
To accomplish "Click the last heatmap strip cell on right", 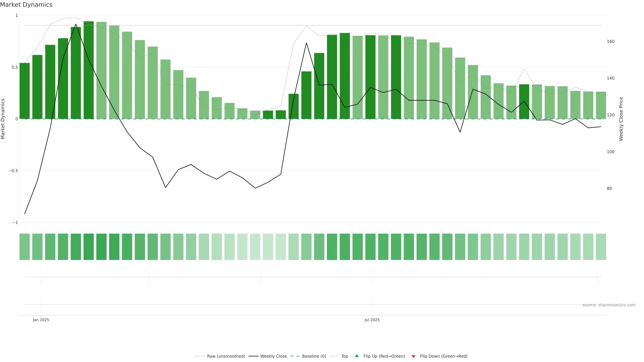I will pyautogui.click(x=601, y=247).
